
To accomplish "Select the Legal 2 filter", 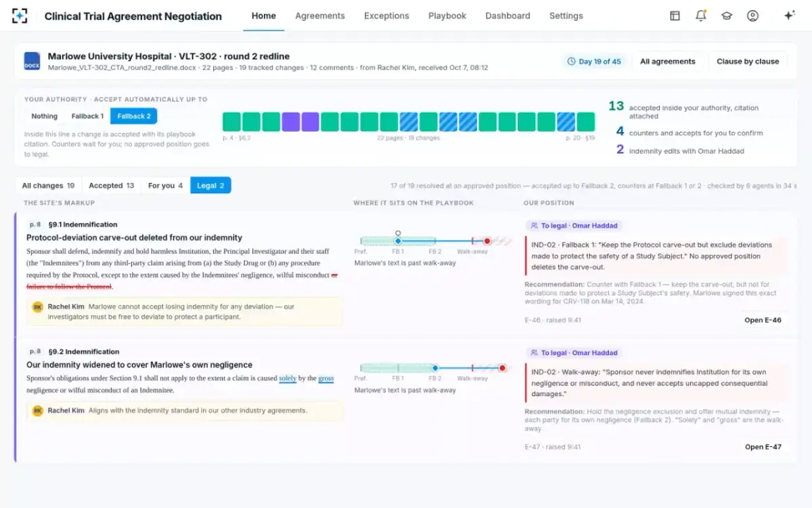I will (x=211, y=186).
